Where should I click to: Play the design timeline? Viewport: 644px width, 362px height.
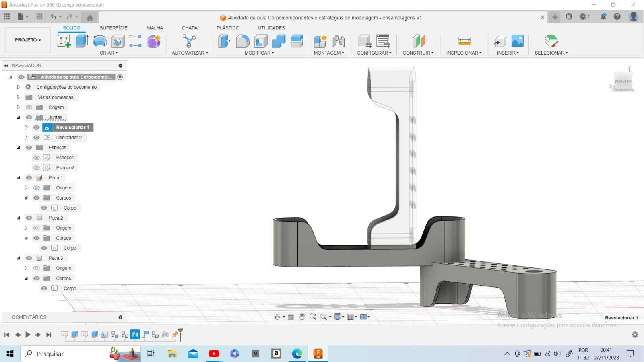click(x=28, y=335)
